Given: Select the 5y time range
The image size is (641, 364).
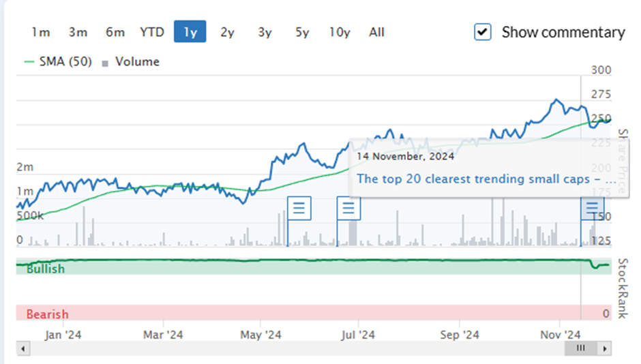Looking at the screenshot, I should point(302,32).
